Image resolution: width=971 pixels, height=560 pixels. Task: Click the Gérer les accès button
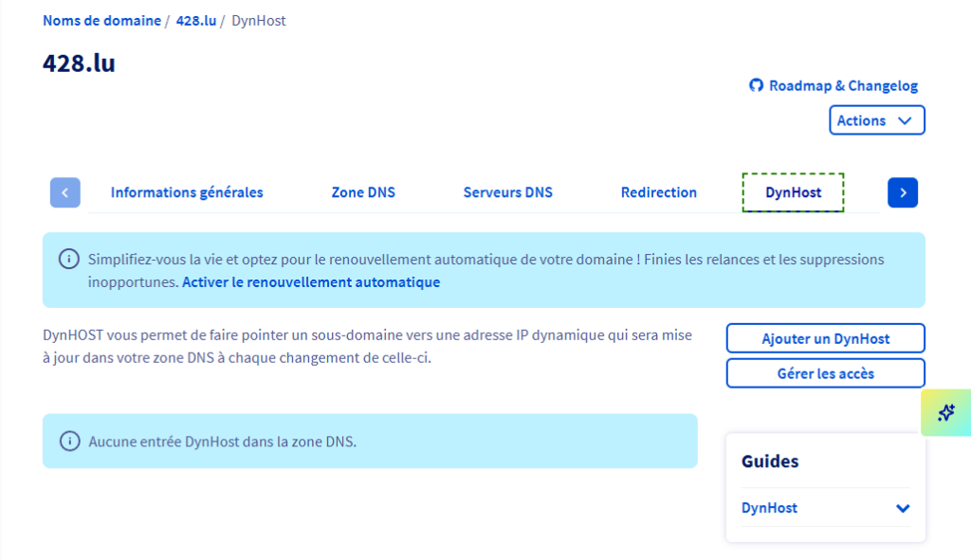tap(825, 372)
